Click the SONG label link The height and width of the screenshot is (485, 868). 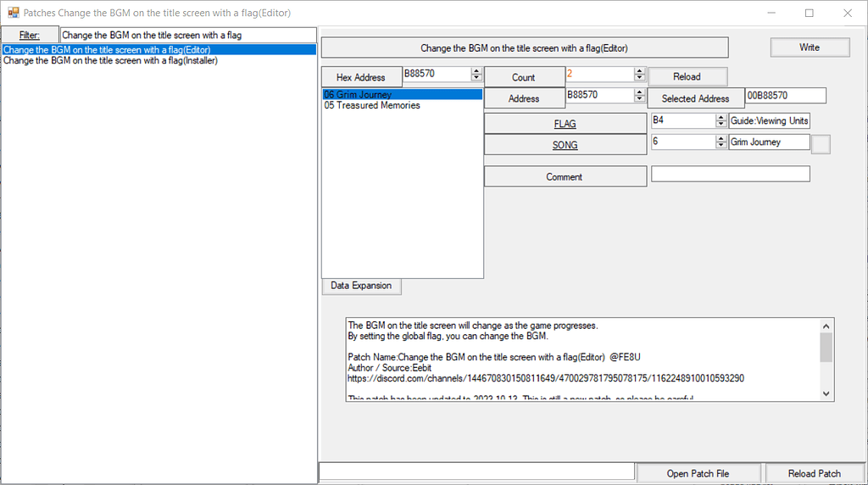click(x=565, y=145)
